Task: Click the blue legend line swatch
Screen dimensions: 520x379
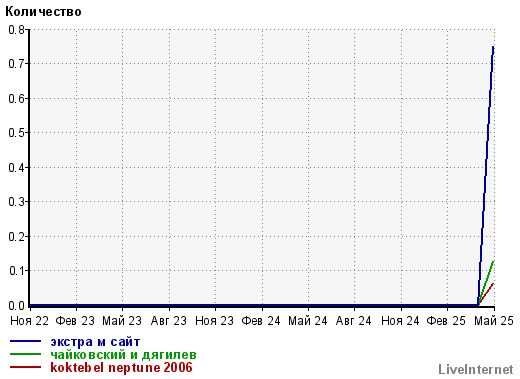Action: coord(25,341)
